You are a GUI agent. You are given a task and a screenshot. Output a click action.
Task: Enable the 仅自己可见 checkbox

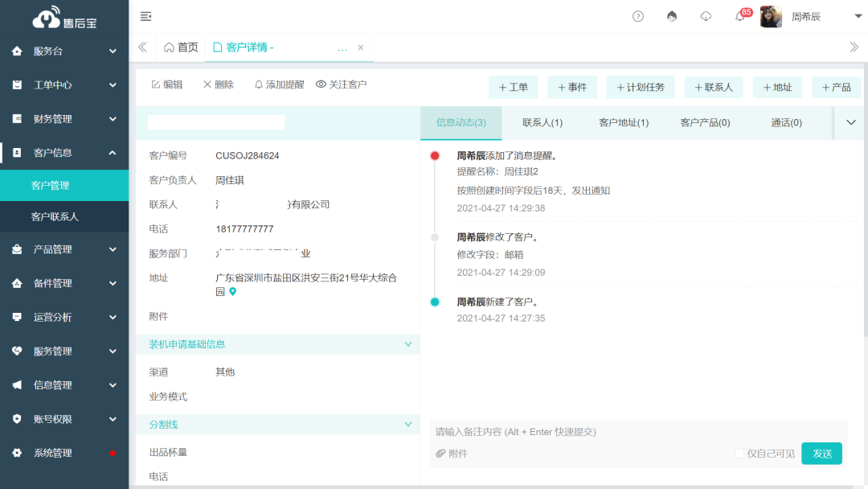pyautogui.click(x=739, y=453)
